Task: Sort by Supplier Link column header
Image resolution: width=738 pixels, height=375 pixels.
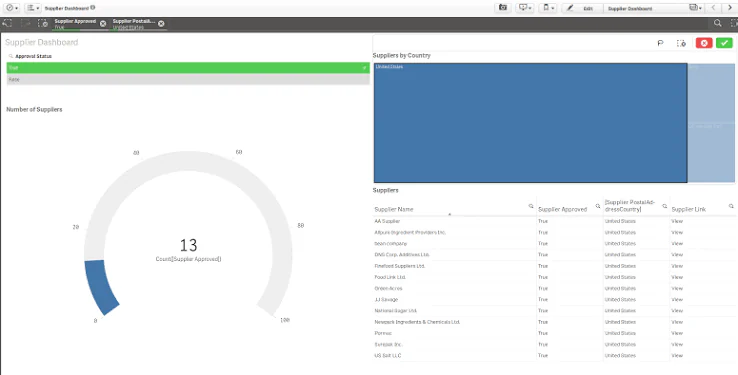Action: pos(689,209)
